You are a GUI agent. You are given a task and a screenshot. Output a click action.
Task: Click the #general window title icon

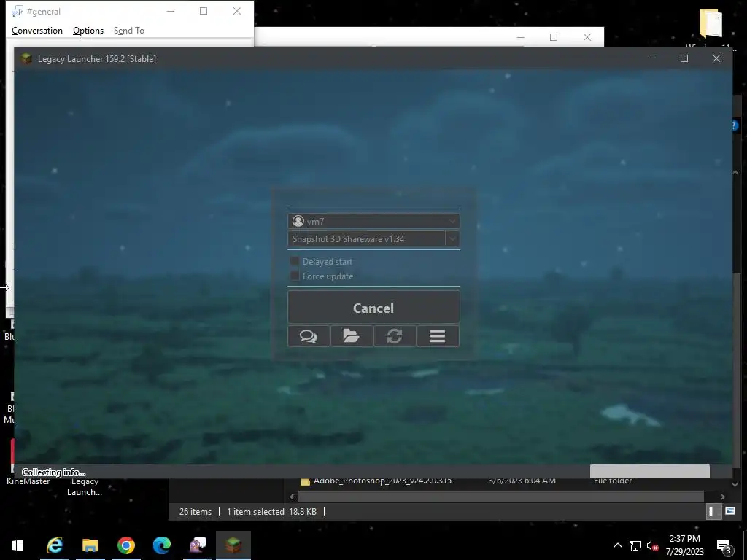18,11
